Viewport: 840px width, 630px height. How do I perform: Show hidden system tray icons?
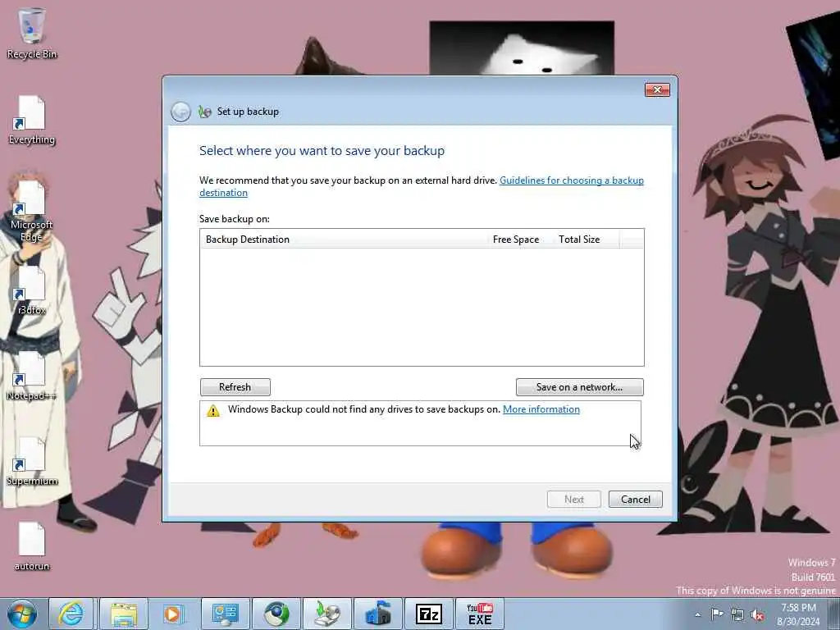(697, 614)
